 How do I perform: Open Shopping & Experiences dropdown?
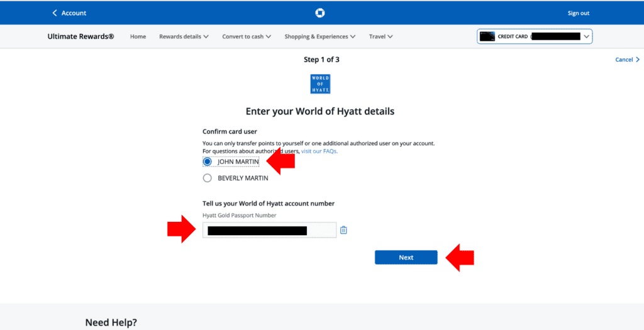[x=320, y=36]
